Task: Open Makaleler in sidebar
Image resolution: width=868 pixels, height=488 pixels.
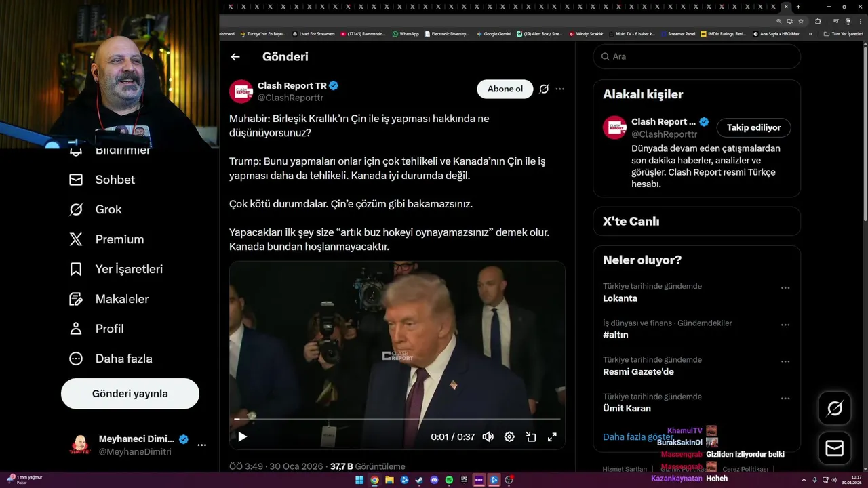Action: 109,299
